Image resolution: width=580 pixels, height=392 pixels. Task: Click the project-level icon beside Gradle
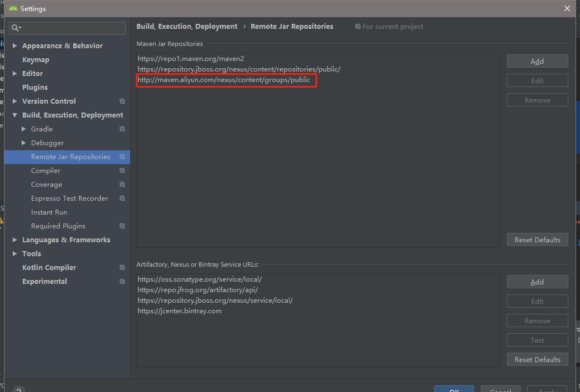(122, 129)
